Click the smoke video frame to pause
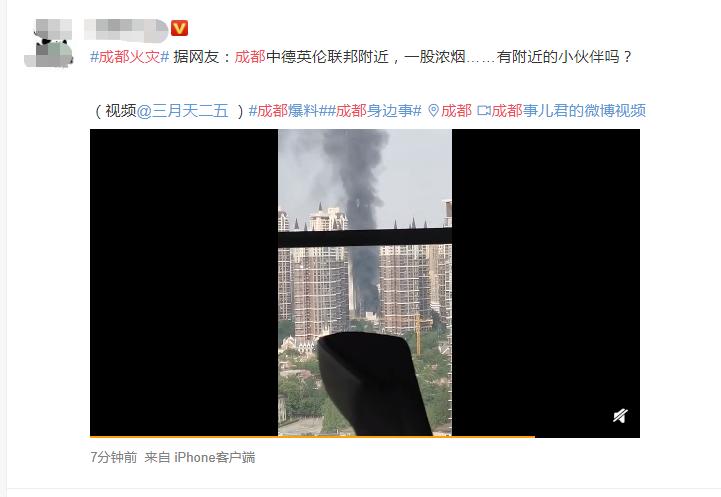Screen dimensions: 721x497 click(365, 282)
